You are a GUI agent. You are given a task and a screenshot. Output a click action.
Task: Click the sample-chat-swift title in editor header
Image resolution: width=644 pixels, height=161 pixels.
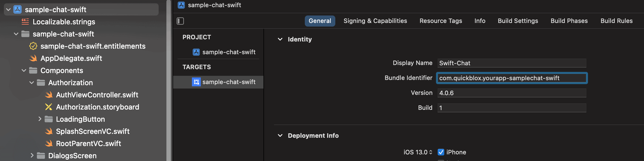pos(214,5)
